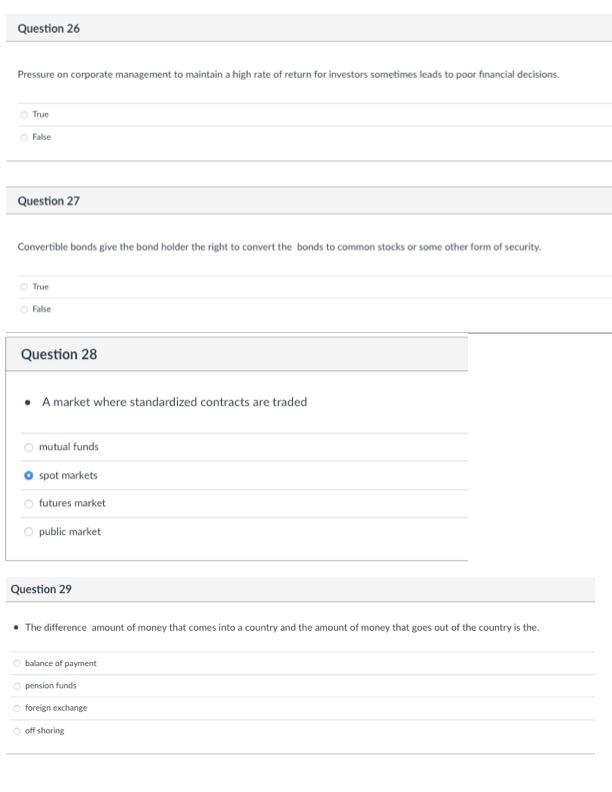
Task: Choose False for Question 27 convertible bonds
Action: pos(24,309)
